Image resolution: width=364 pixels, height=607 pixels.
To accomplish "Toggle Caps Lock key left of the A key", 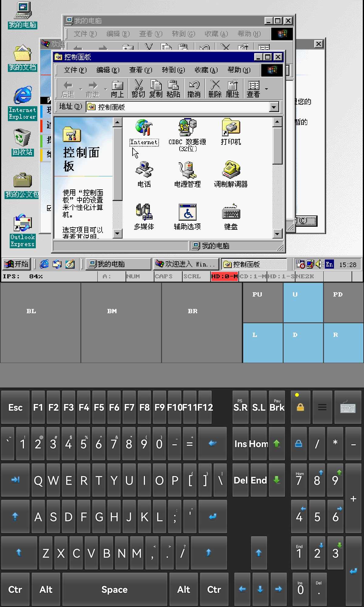I will [x=15, y=517].
